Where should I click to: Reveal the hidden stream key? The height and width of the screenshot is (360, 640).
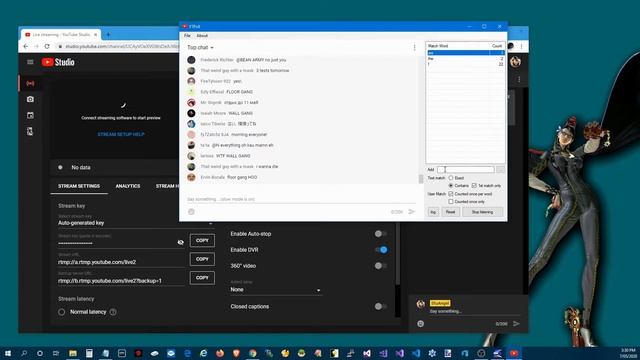[x=180, y=242]
